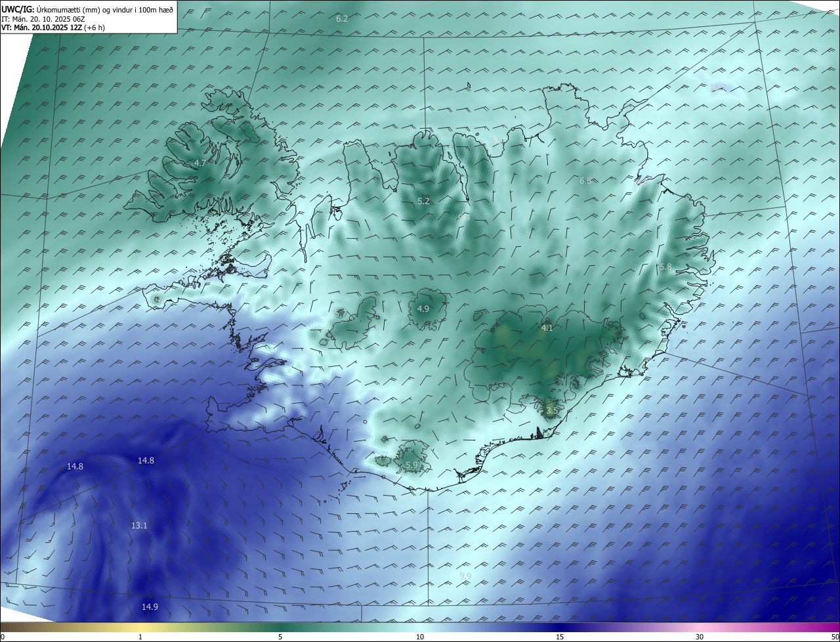Click the color scale label 50
This screenshot has width=840, height=642.
[x=835, y=637]
